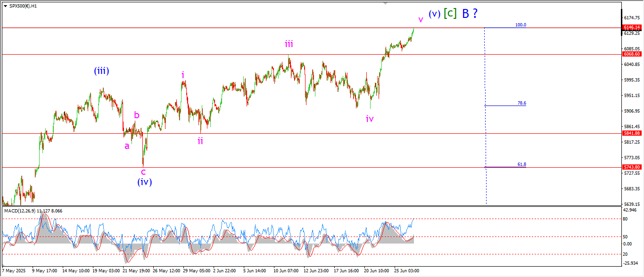Select the 6146.14 price level tag
Viewport: 644px width, 277px height.
tap(631, 27)
